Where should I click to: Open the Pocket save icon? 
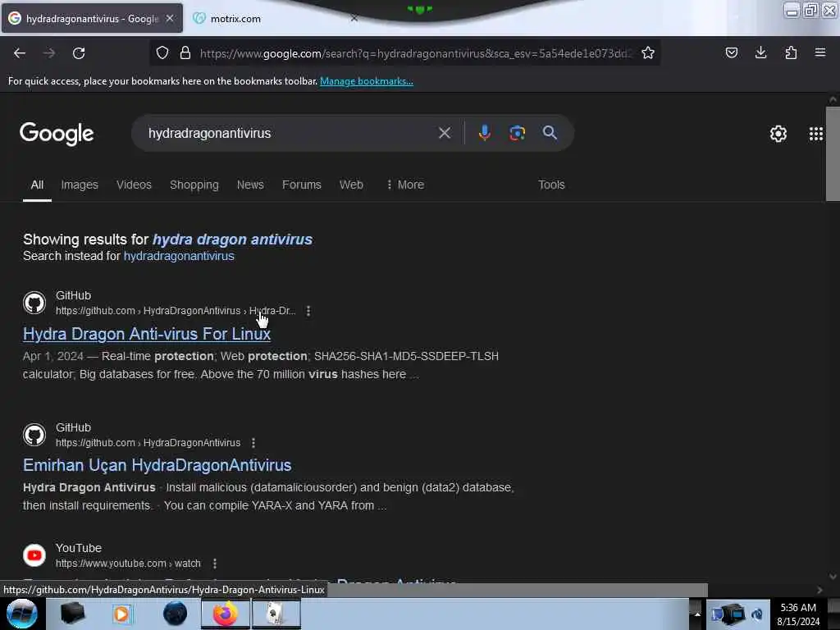(731, 52)
